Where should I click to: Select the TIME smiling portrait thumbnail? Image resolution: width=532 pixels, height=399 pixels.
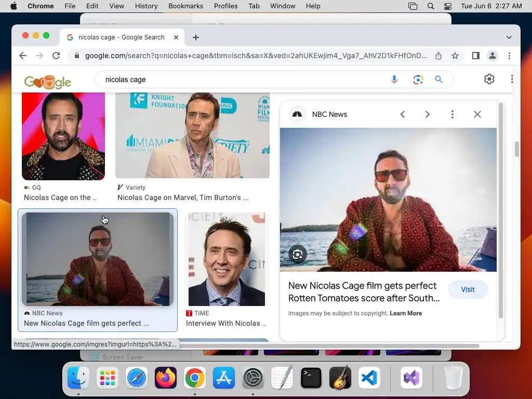227,259
